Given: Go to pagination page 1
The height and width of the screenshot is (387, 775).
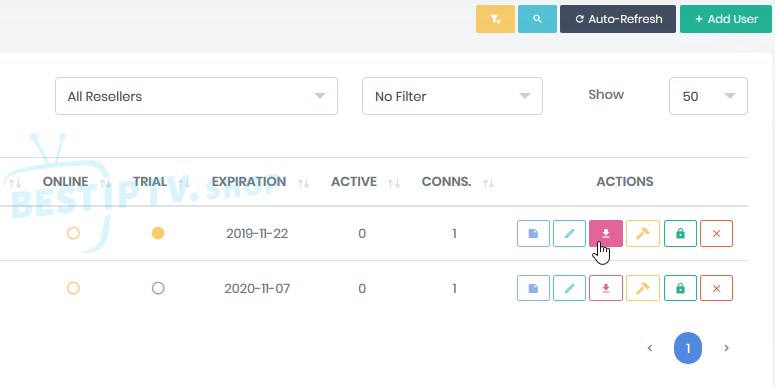Looking at the screenshot, I should [x=688, y=348].
